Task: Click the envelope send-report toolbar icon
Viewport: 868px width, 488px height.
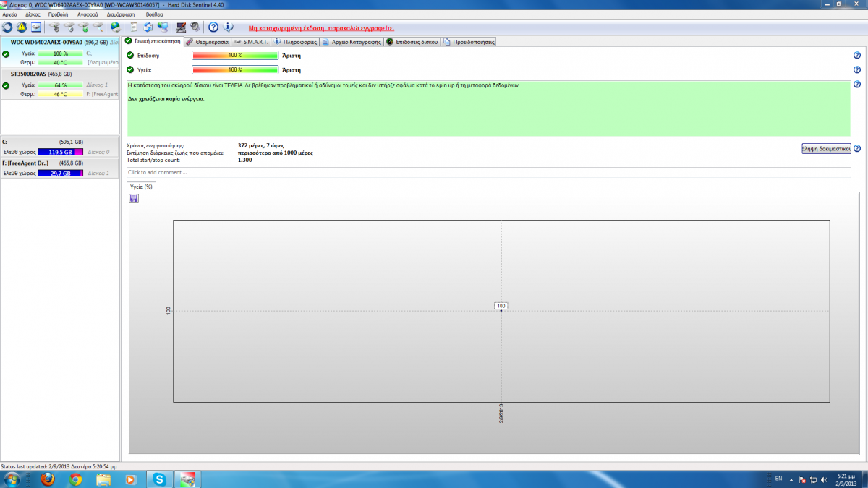Action: point(36,27)
